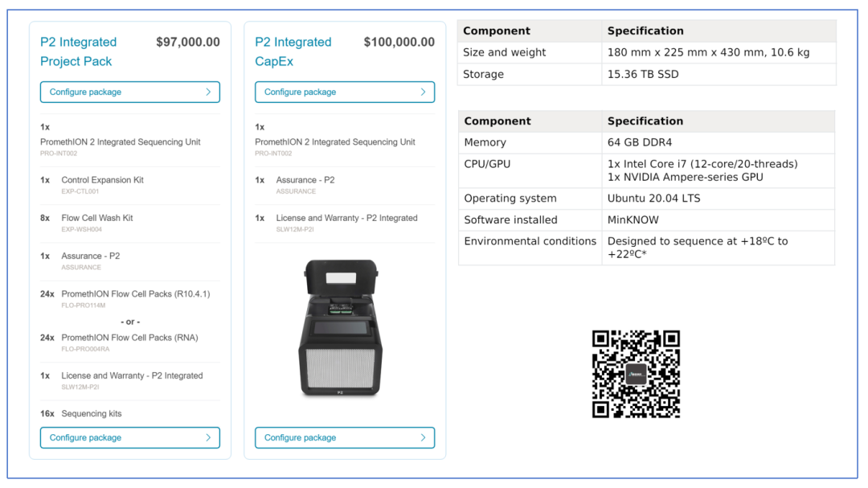Click PromethION Flow Cell Packs (RNA)
This screenshot has width=868, height=488.
click(129, 338)
